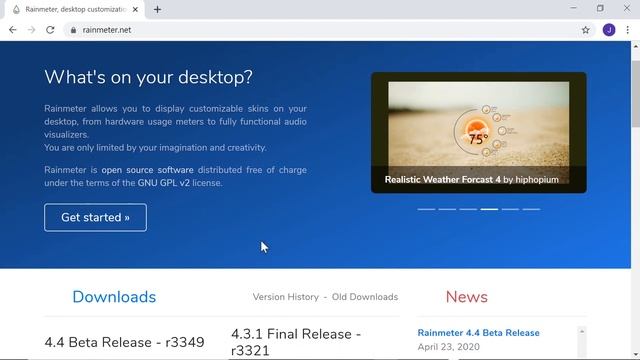Image resolution: width=640 pixels, height=360 pixels.
Task: Select the fourth active carousel indicator
Action: coord(489,209)
